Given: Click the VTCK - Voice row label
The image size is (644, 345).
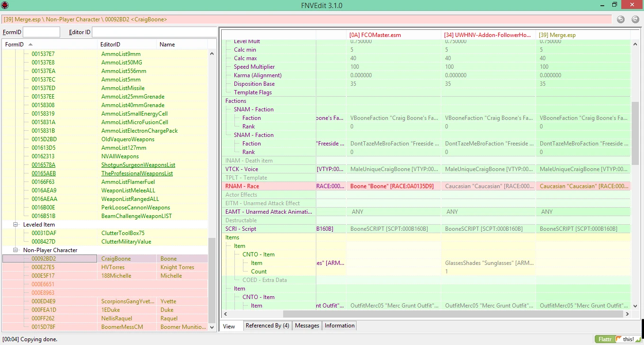Looking at the screenshot, I should tap(241, 169).
